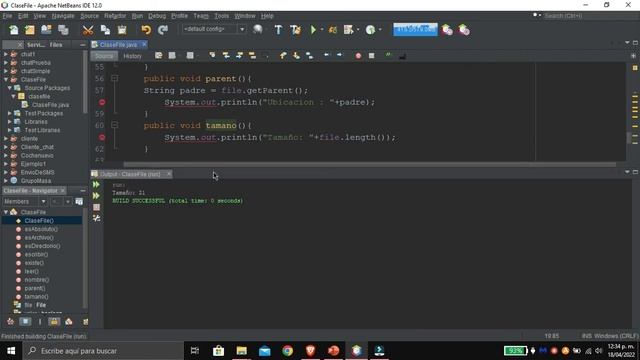Screen dimensions: 640x360
Task: Click the Redo arrow icon
Action: (x=162, y=30)
